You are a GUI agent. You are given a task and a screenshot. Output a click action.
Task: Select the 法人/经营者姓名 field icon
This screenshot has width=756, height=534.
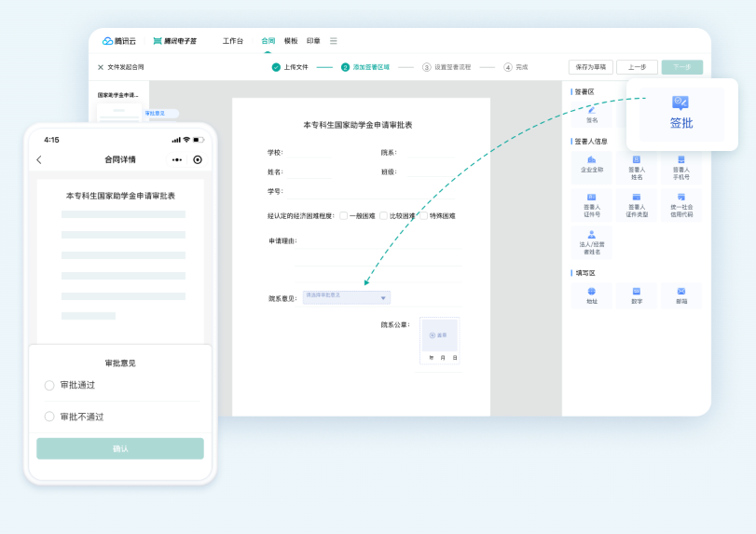coord(592,240)
